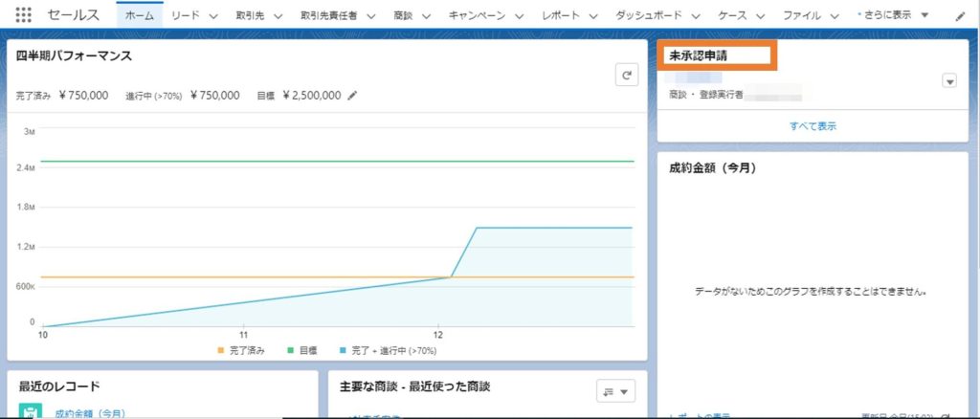Expand the ケース tab chevron
Screen dimensions: 980x419
click(x=761, y=16)
